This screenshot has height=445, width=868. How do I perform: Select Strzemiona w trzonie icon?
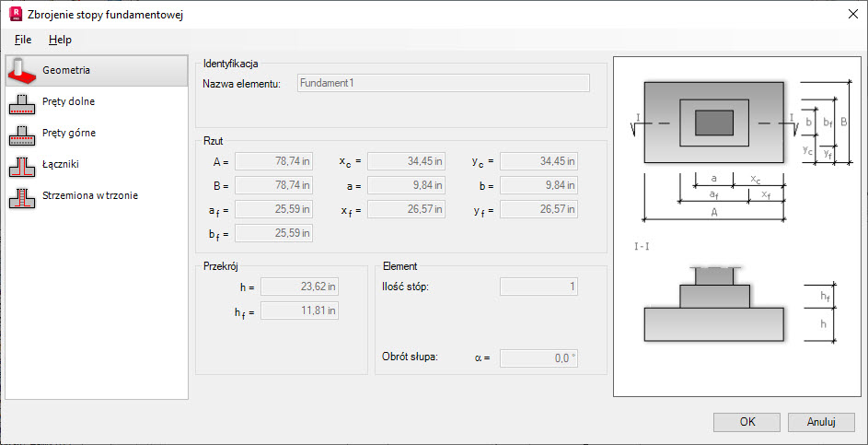click(22, 196)
